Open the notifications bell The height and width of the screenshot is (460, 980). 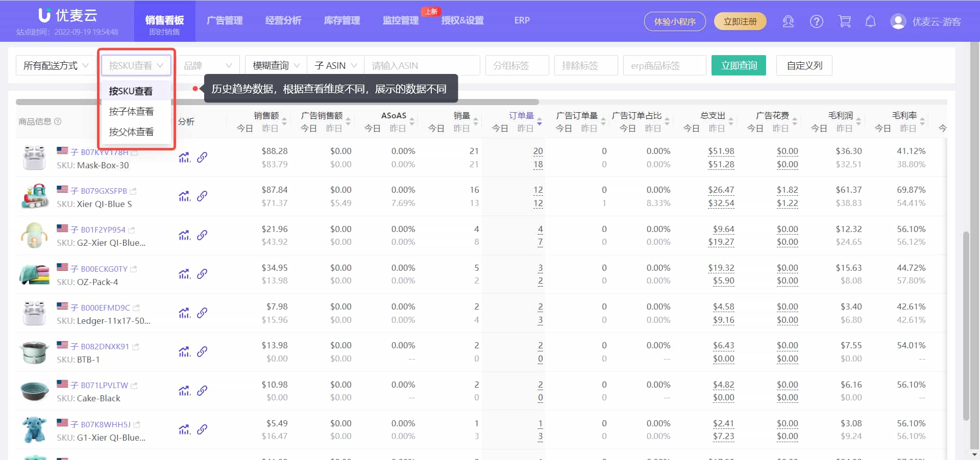(870, 21)
